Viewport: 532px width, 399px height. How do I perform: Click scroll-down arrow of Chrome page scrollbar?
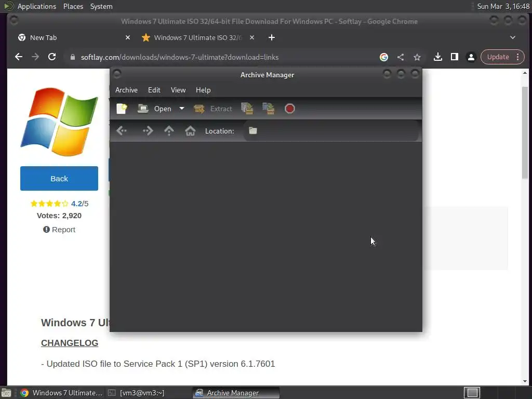click(525, 381)
